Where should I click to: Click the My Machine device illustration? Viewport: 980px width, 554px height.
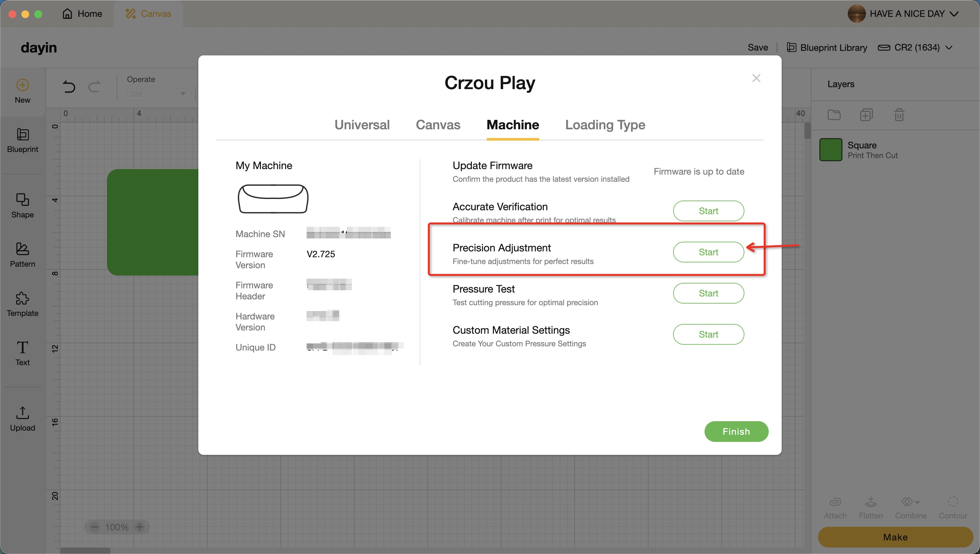[273, 199]
